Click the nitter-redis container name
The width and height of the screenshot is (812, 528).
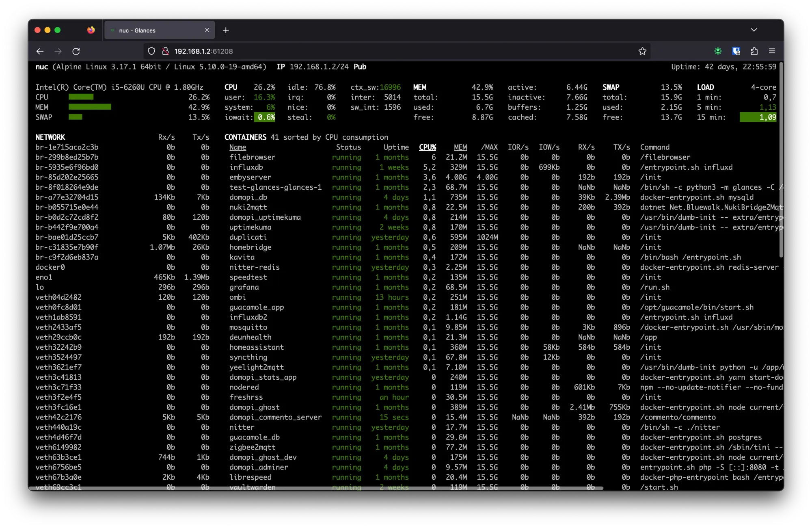coord(254,267)
